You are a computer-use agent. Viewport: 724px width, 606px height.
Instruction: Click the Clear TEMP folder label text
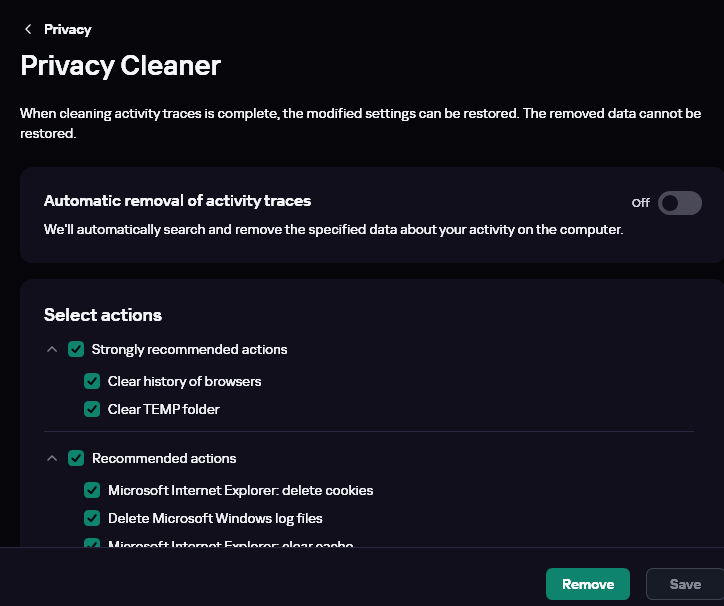[163, 409]
